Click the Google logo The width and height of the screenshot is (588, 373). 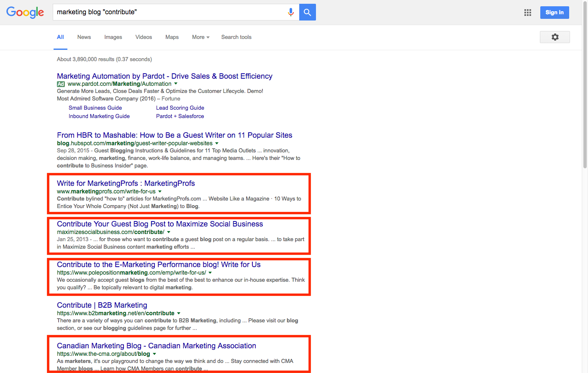point(25,13)
